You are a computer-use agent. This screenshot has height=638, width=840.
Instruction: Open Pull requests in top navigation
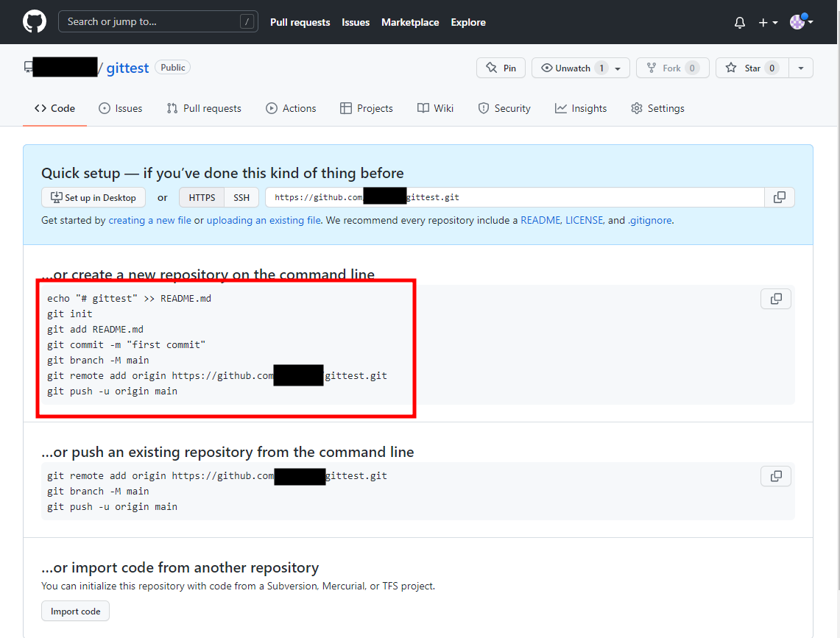(300, 23)
